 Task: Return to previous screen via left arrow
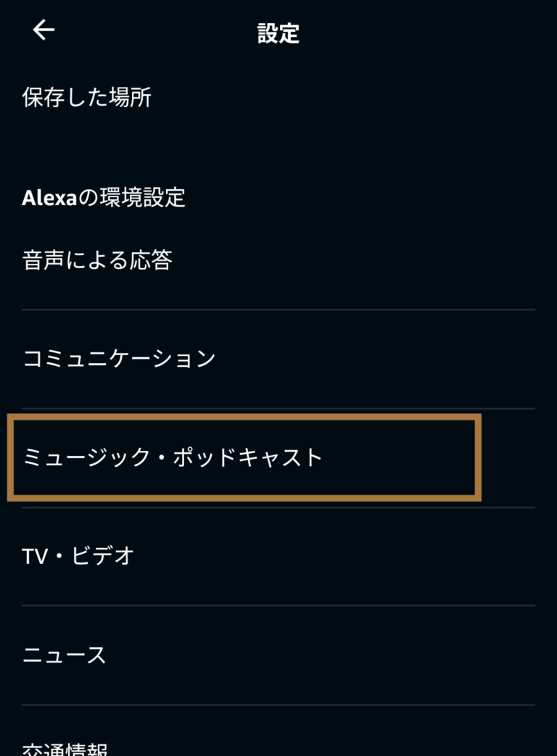point(44,30)
